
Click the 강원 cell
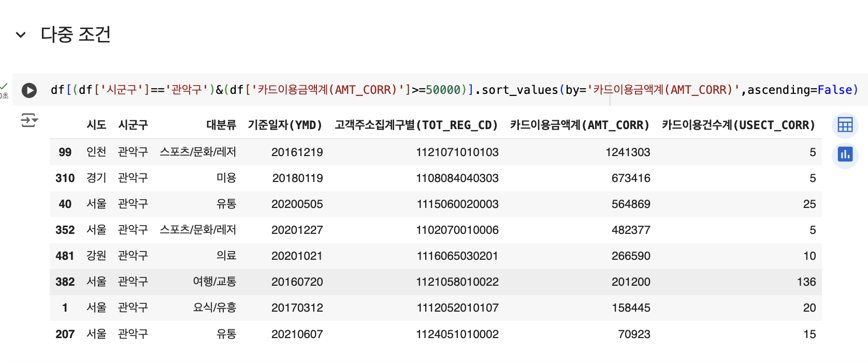point(96,256)
